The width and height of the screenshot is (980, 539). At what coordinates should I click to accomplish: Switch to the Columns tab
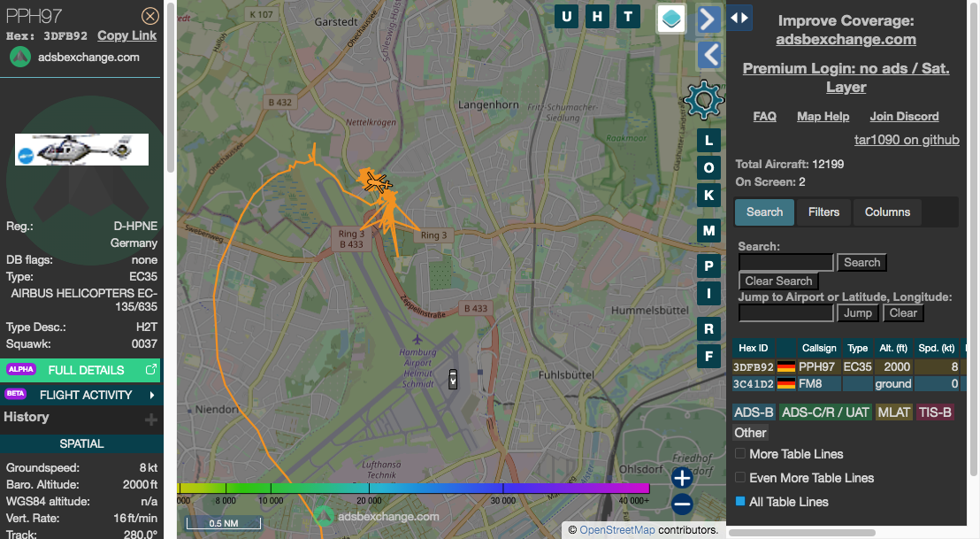click(x=887, y=212)
